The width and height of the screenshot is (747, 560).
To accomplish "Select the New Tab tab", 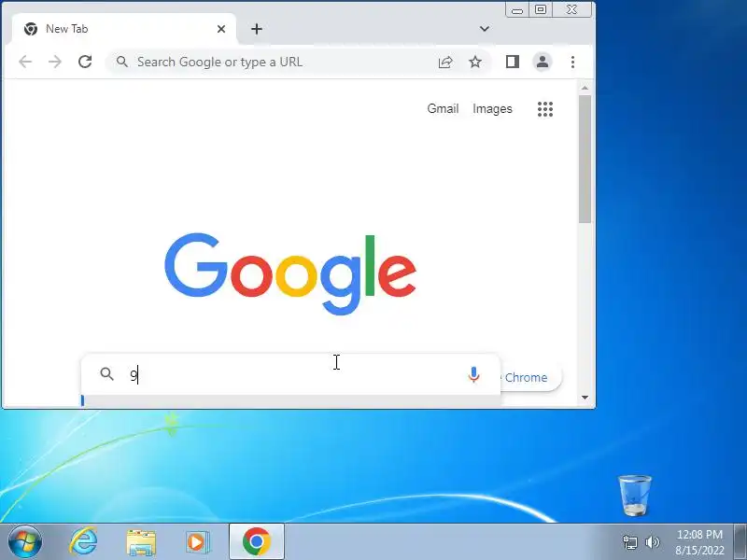I will click(124, 29).
